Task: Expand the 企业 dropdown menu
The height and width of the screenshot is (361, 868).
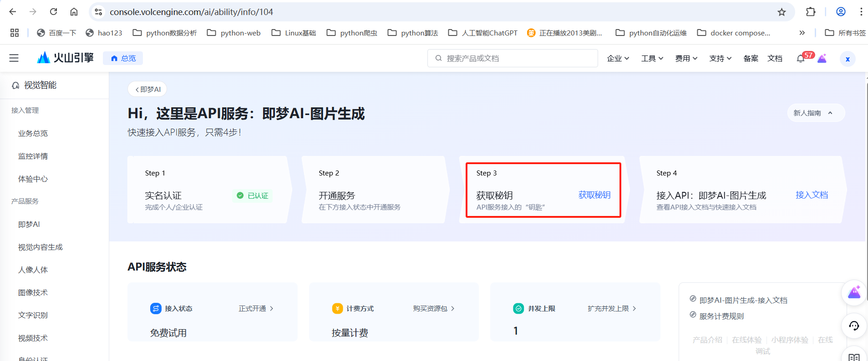Action: pos(618,58)
